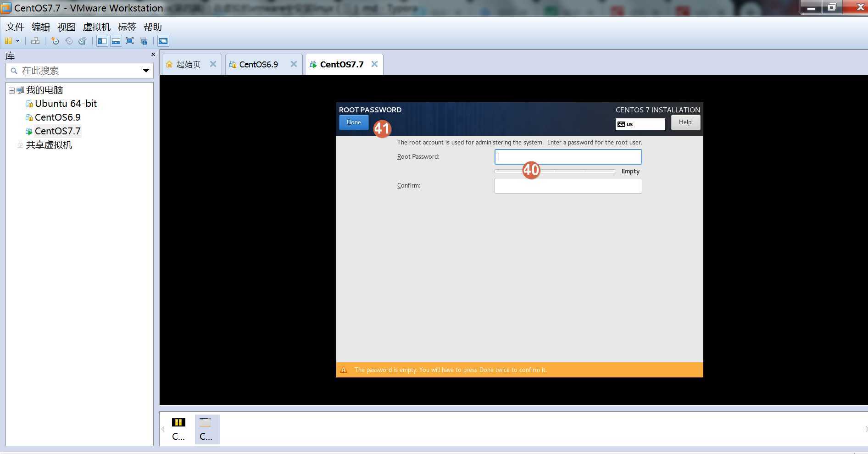Open the snapshot manager icon
868x454 pixels.
point(83,41)
